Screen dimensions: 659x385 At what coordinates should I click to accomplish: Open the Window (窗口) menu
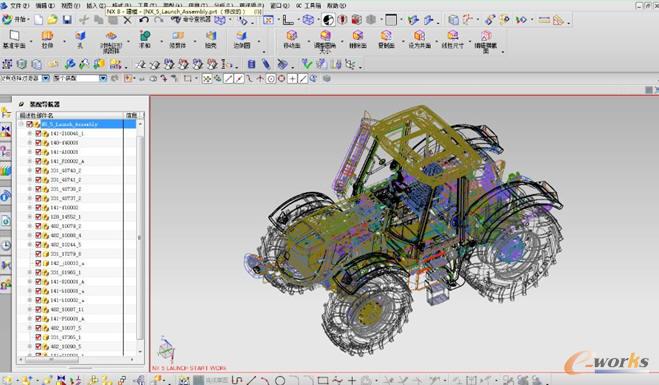tap(279, 5)
